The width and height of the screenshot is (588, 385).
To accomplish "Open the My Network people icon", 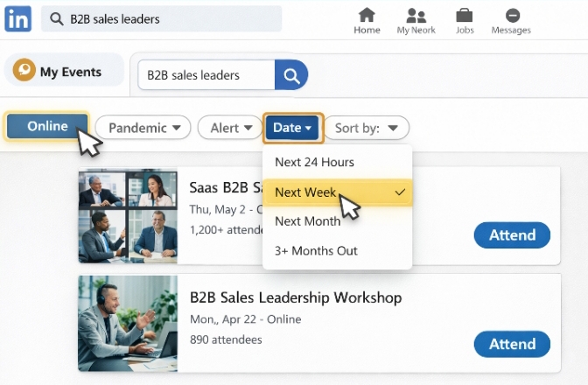I will pyautogui.click(x=416, y=16).
